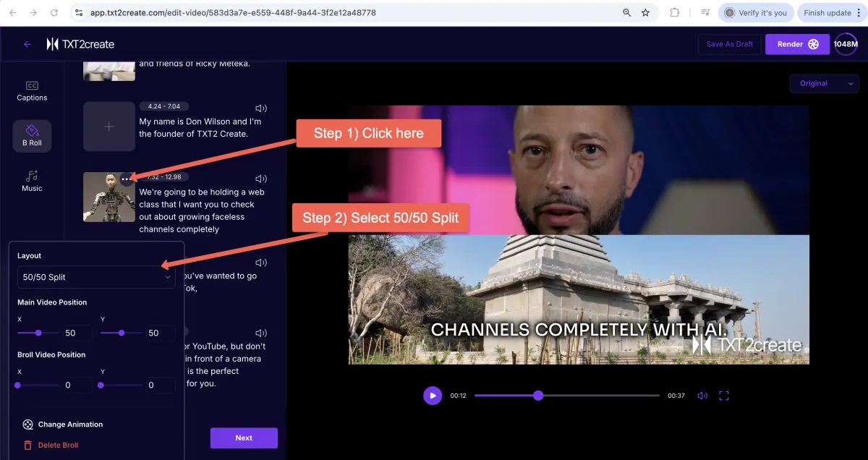
Task: Click text "We're going to be holding a web"
Action: coord(202,192)
